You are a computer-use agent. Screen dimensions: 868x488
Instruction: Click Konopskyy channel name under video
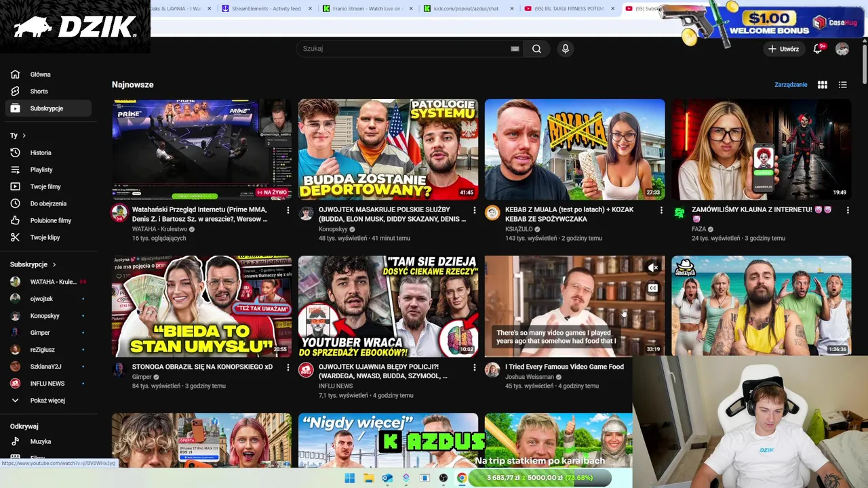click(333, 229)
